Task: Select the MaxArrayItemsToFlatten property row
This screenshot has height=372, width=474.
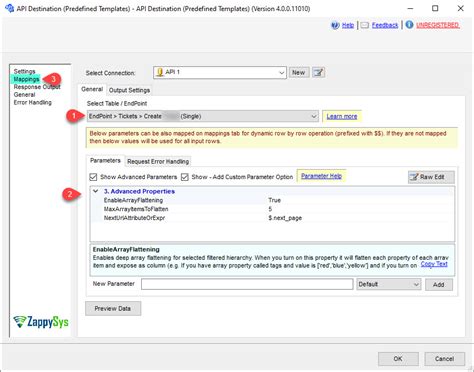Action: 272,209
